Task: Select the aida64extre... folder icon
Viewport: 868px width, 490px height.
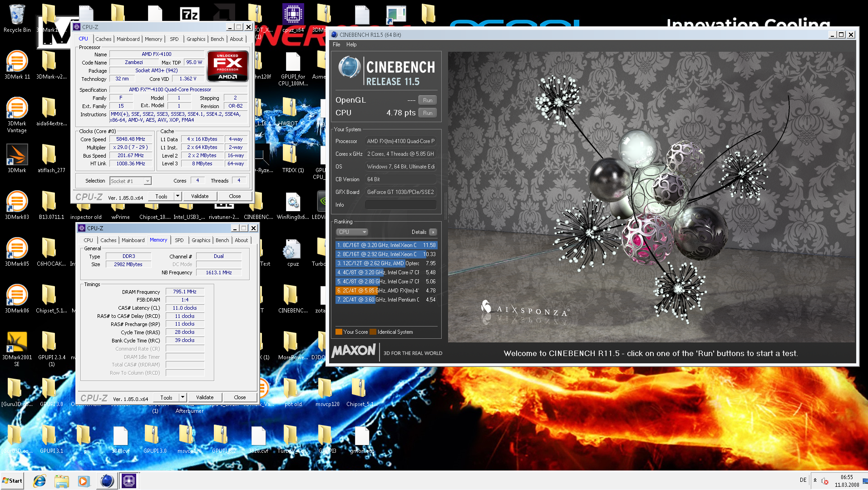Action: pos(51,111)
